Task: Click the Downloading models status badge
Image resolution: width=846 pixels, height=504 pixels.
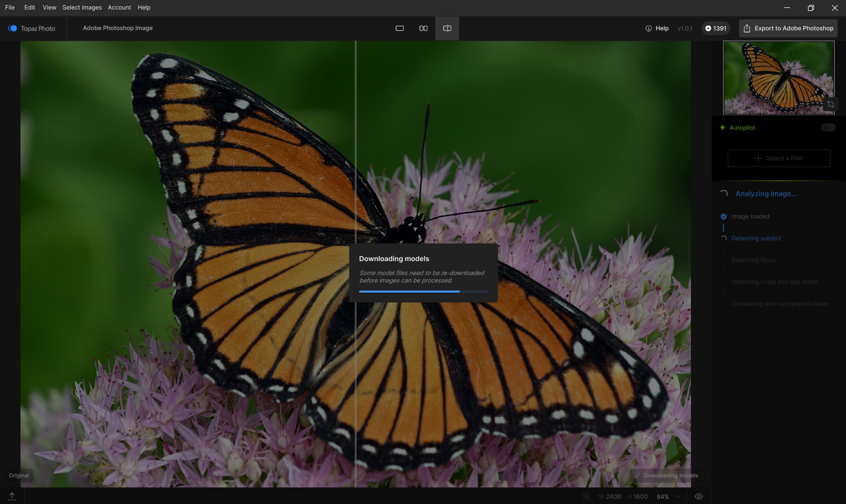Action: [666, 475]
